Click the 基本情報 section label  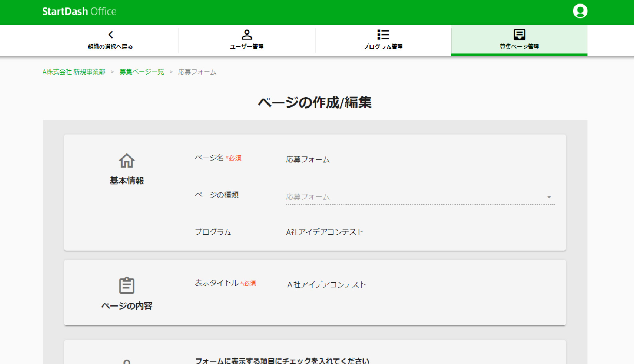tap(127, 181)
